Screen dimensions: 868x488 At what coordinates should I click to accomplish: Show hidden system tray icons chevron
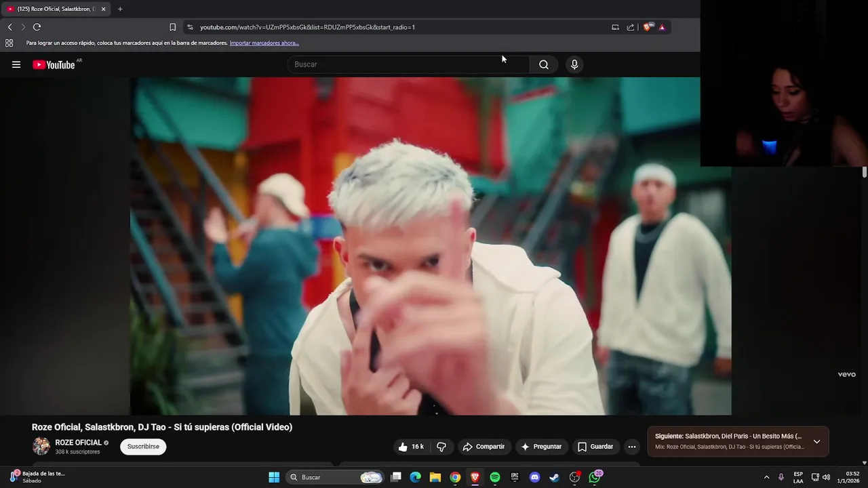[x=766, y=477]
